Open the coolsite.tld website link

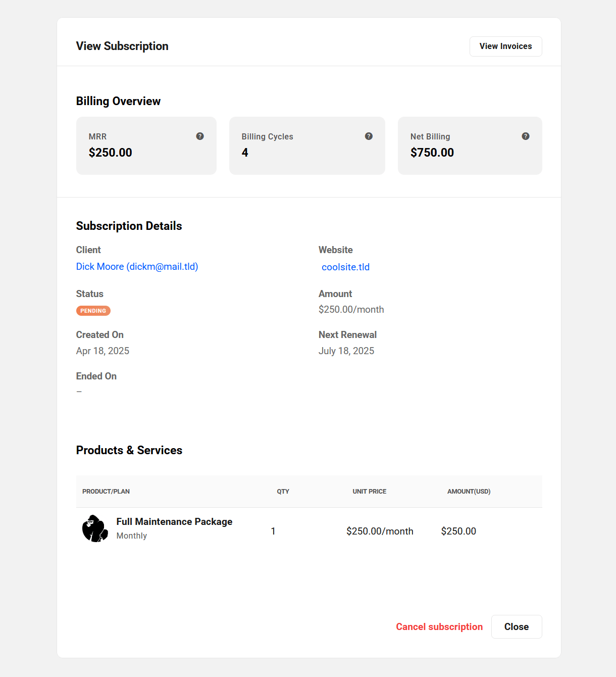click(345, 267)
